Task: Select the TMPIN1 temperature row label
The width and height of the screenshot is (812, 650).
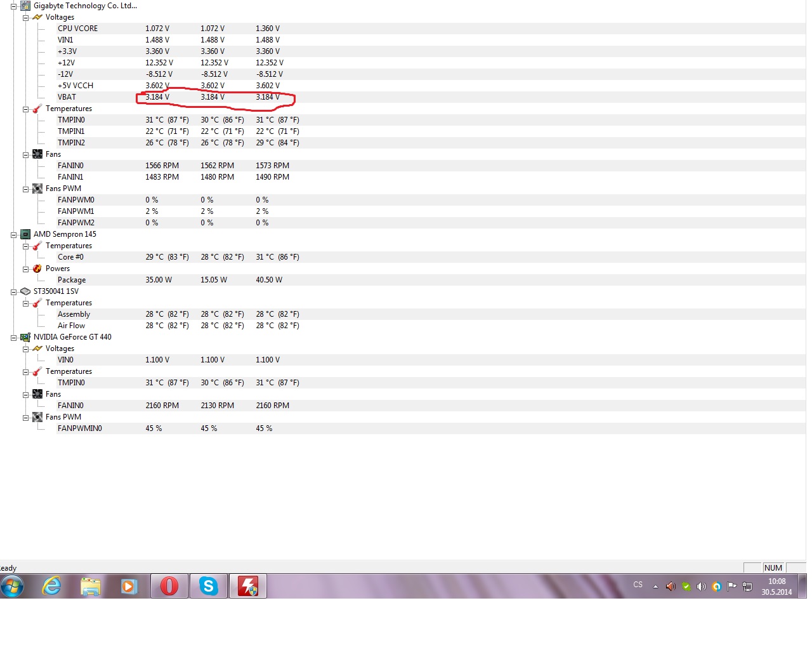Action: pos(71,131)
